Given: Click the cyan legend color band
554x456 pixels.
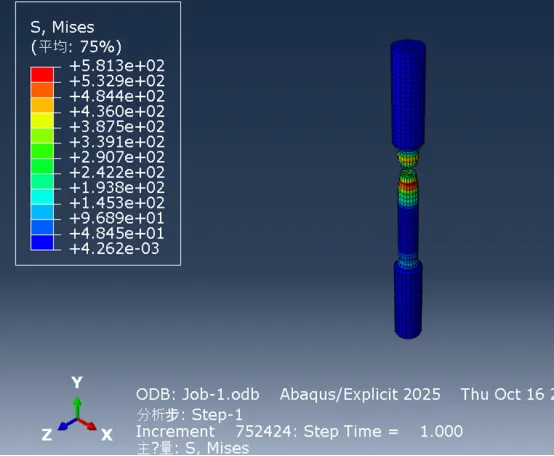Looking at the screenshot, I should (x=42, y=196).
